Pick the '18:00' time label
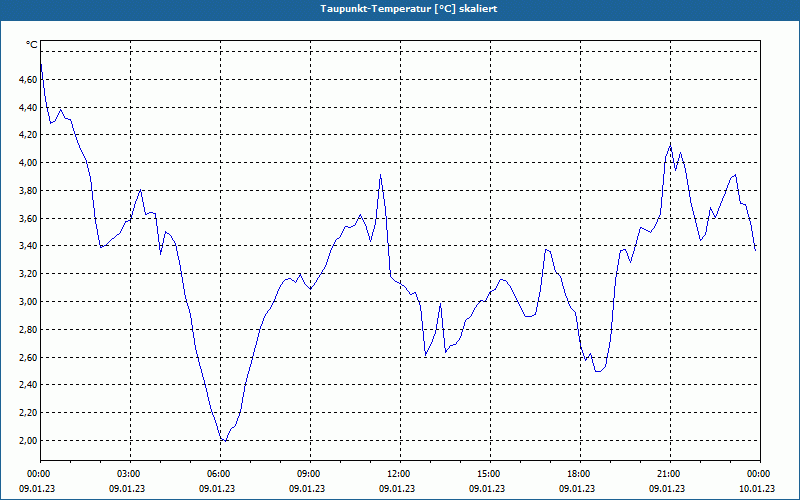 point(580,474)
